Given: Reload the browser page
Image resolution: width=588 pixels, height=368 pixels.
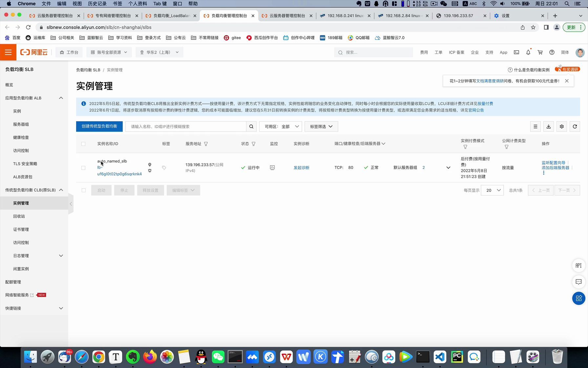Looking at the screenshot, I should coord(28,27).
